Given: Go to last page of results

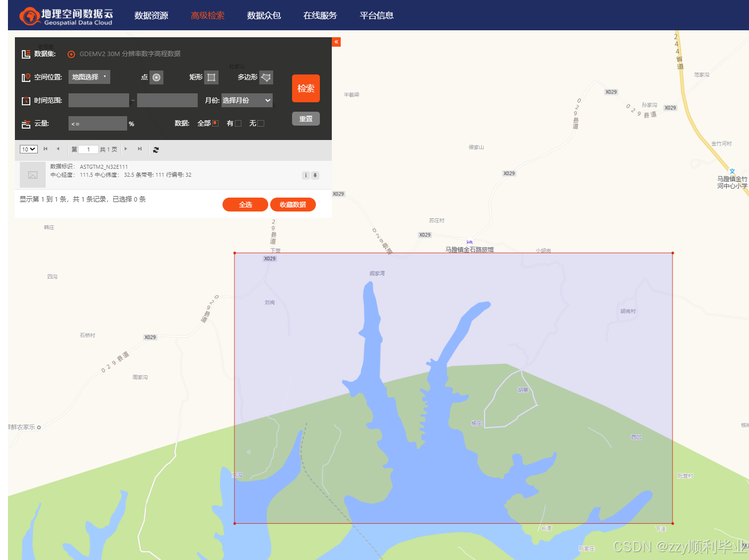Looking at the screenshot, I should point(140,149).
